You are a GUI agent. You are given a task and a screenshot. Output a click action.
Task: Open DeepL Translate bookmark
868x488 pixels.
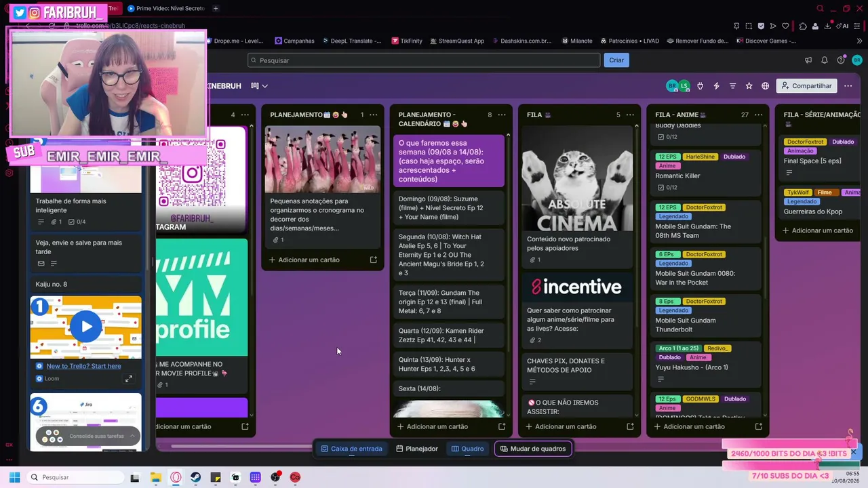[351, 41]
